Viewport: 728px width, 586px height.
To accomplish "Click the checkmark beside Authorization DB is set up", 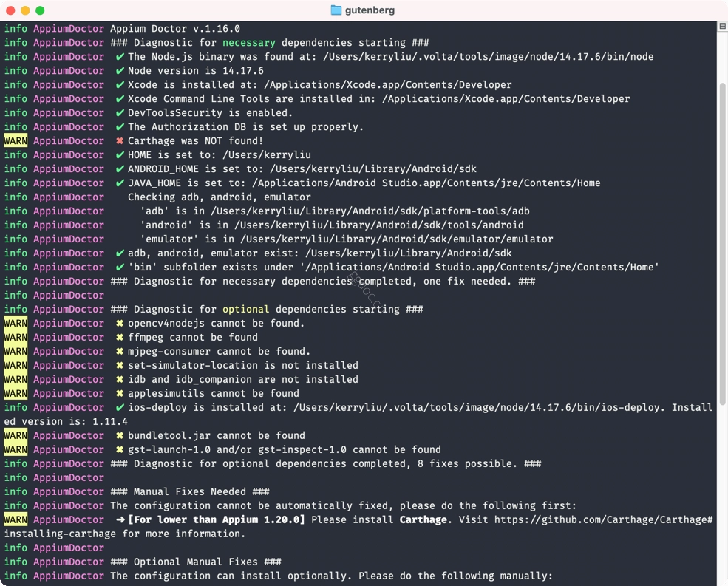I will [x=120, y=127].
